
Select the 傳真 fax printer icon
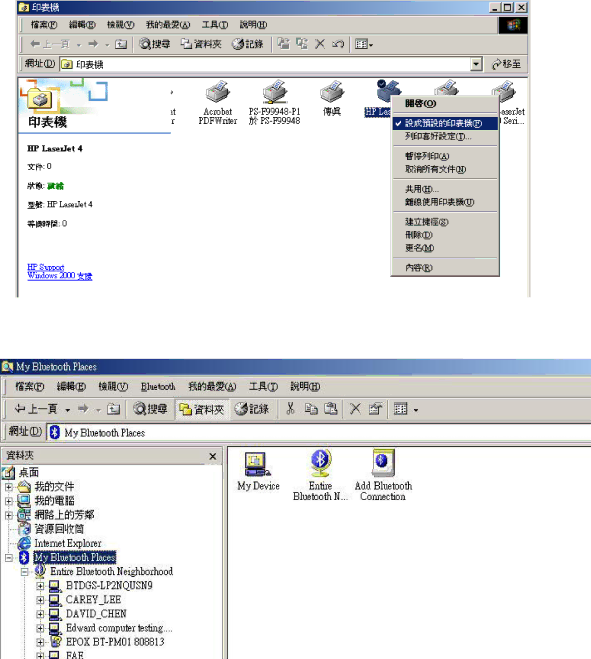(x=331, y=99)
